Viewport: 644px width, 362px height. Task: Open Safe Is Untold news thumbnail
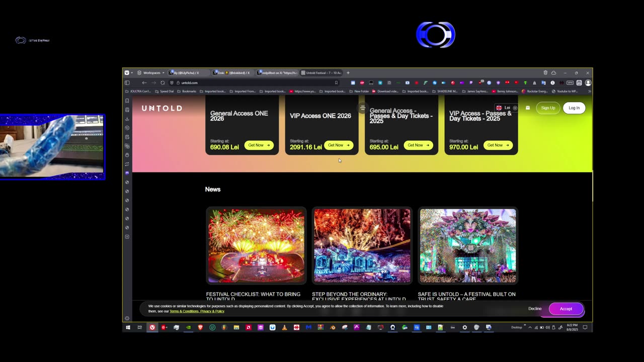click(x=468, y=246)
